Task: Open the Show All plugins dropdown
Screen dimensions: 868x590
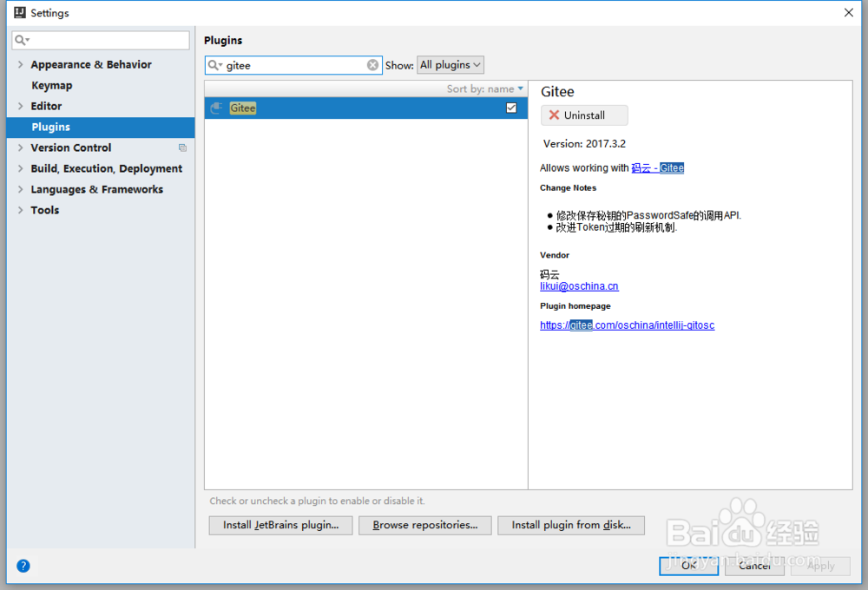Action: tap(450, 65)
